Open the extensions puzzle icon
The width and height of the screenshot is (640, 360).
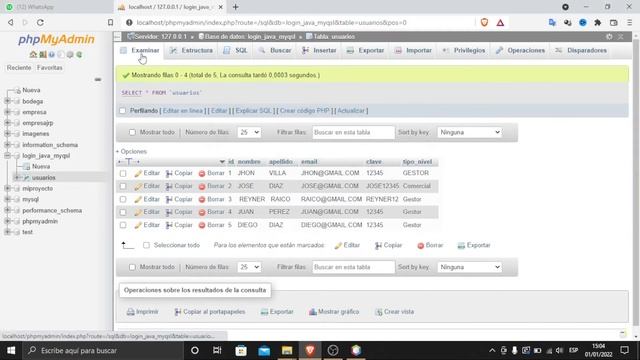[598, 22]
